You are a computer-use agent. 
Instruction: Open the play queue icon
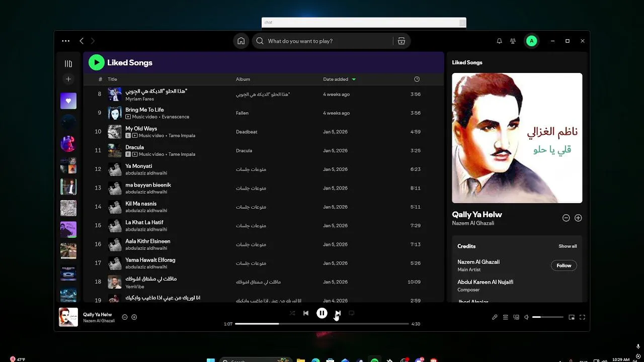click(506, 317)
